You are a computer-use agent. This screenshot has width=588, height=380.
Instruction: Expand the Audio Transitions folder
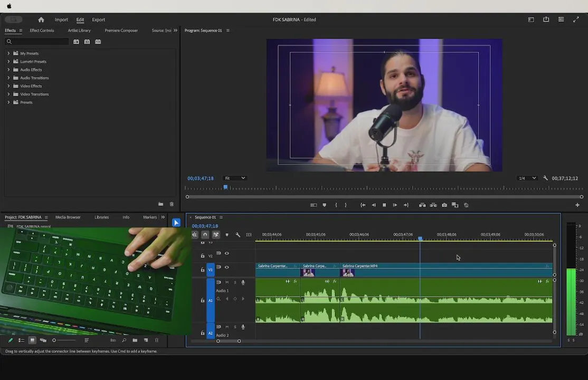pos(8,78)
